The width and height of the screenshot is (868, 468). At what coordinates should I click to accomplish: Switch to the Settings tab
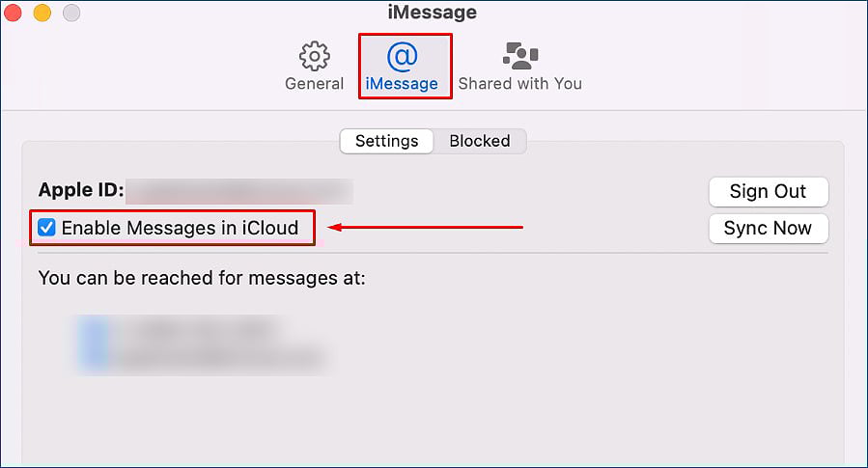pos(386,141)
